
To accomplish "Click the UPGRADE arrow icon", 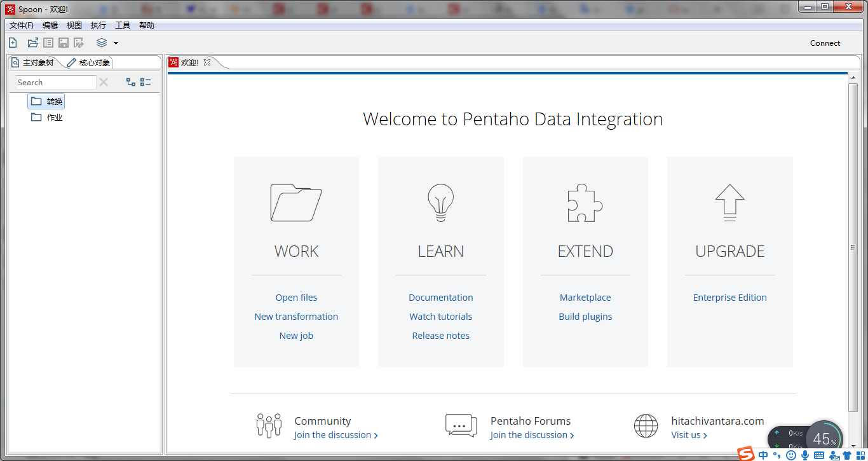I will coord(729,203).
